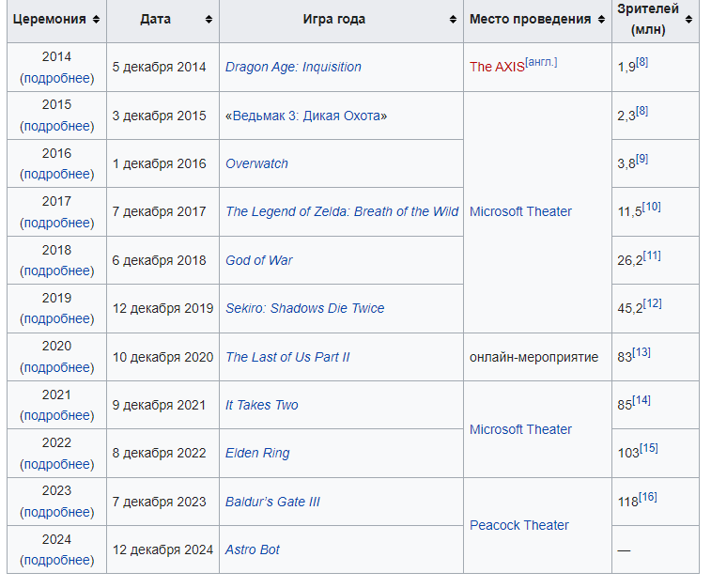Sort table by Игра года column arrows
The image size is (711, 588).
click(x=453, y=19)
